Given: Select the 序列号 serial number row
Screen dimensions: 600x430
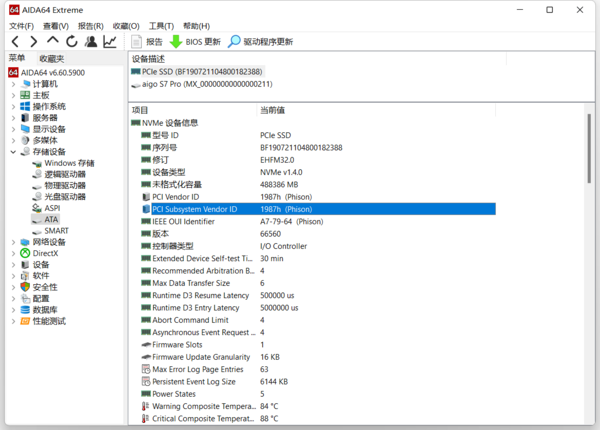Looking at the screenshot, I should [x=318, y=148].
